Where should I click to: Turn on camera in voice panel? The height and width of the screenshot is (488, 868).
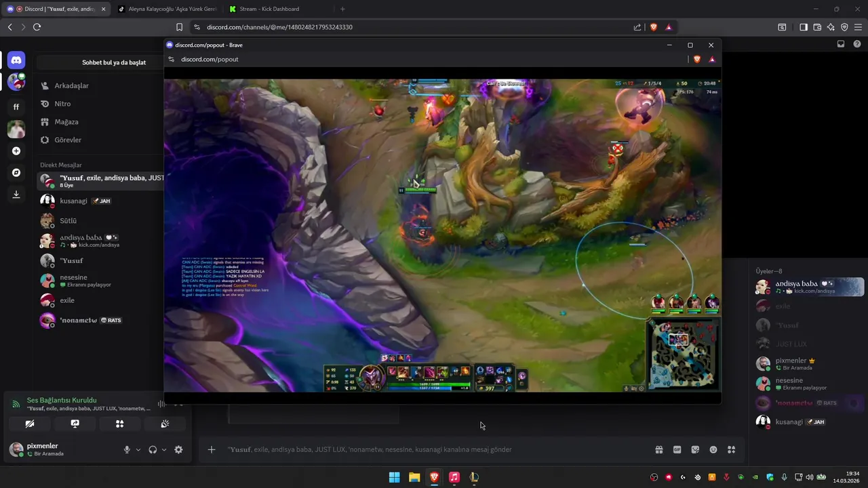pyautogui.click(x=30, y=424)
